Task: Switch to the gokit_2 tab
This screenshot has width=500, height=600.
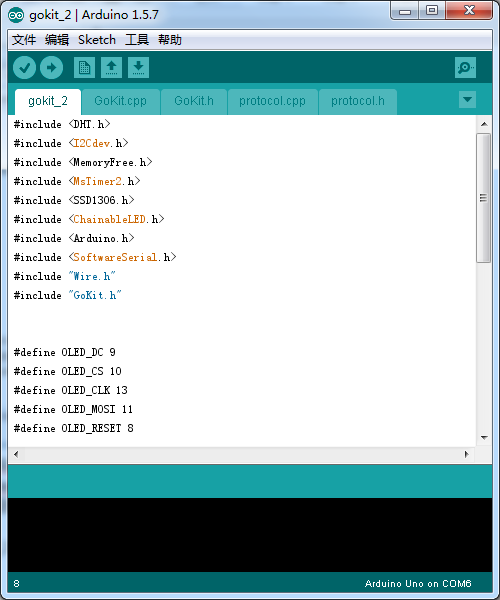Action: tap(48, 101)
